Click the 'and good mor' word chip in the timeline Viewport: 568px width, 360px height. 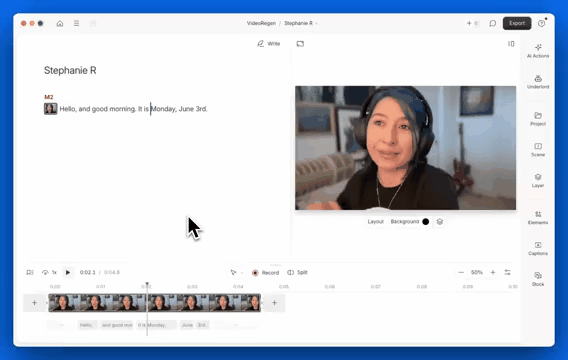(x=117, y=325)
